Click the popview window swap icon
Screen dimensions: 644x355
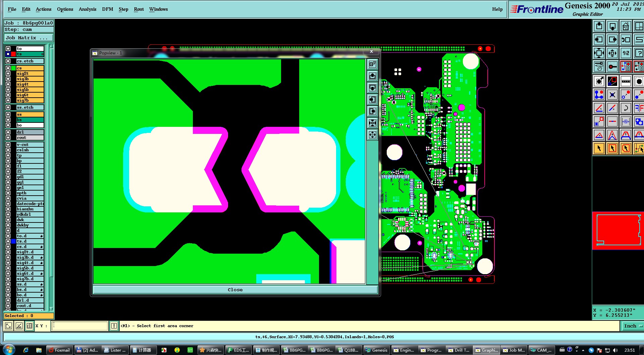[x=372, y=64]
